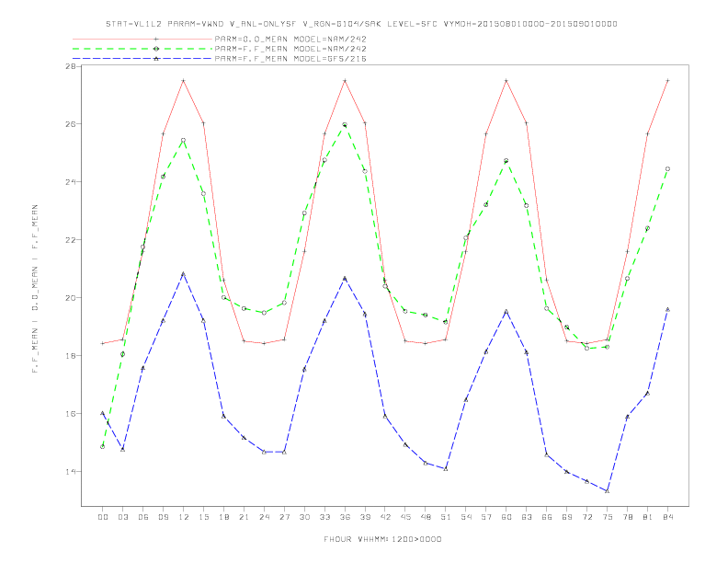The height and width of the screenshot is (563, 728).
Task: Click x-axis tick label 21
Action: pos(244,517)
